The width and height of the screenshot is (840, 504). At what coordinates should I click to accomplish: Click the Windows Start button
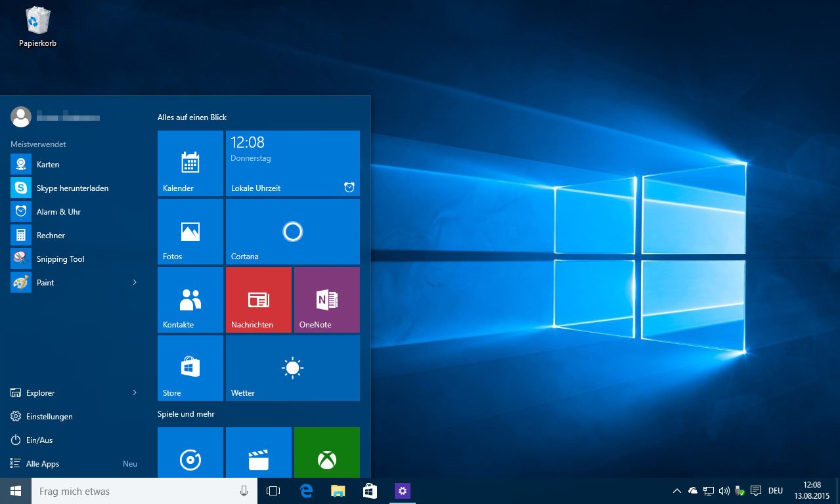[16, 491]
